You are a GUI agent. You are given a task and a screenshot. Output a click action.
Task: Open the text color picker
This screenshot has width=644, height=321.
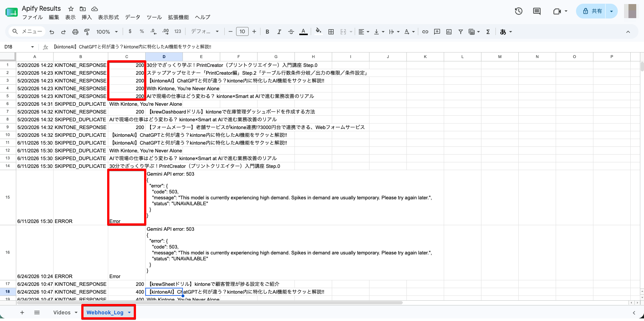click(x=303, y=32)
